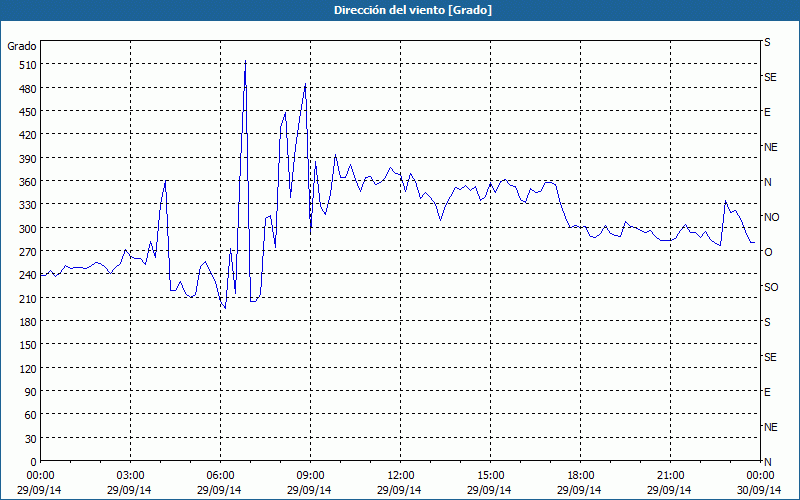Click the 09:00 x-axis label
This screenshot has height=500, width=800.
310,476
